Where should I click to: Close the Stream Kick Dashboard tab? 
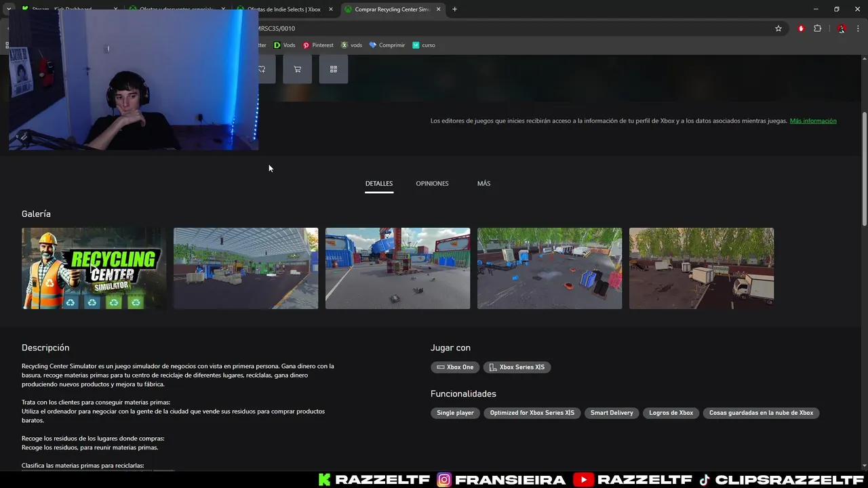click(x=115, y=9)
